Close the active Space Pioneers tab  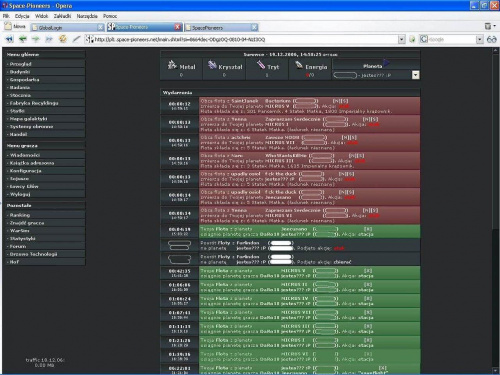[x=178, y=27]
